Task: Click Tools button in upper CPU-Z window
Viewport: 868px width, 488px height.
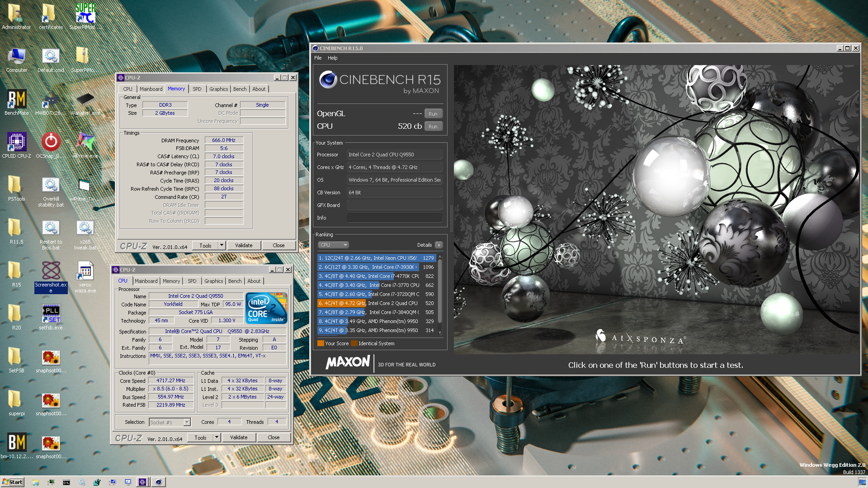Action: [205, 245]
